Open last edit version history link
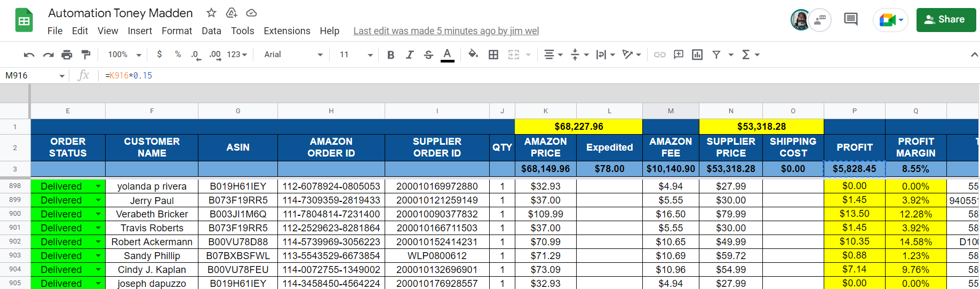 point(446,31)
